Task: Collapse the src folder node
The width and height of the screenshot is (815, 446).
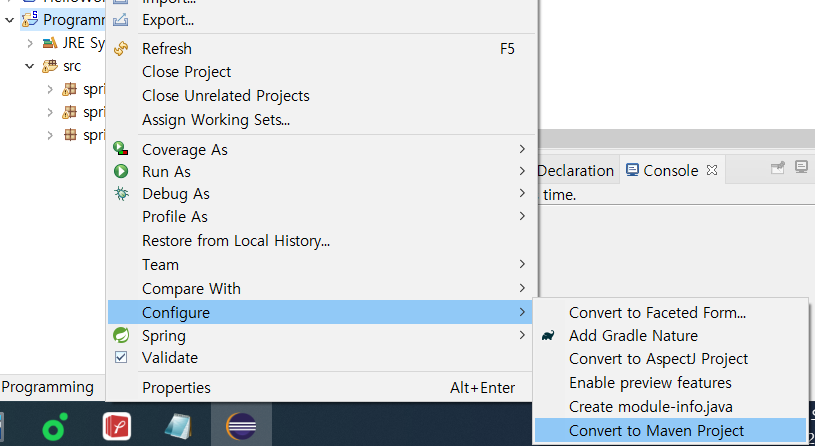Action: [x=30, y=66]
